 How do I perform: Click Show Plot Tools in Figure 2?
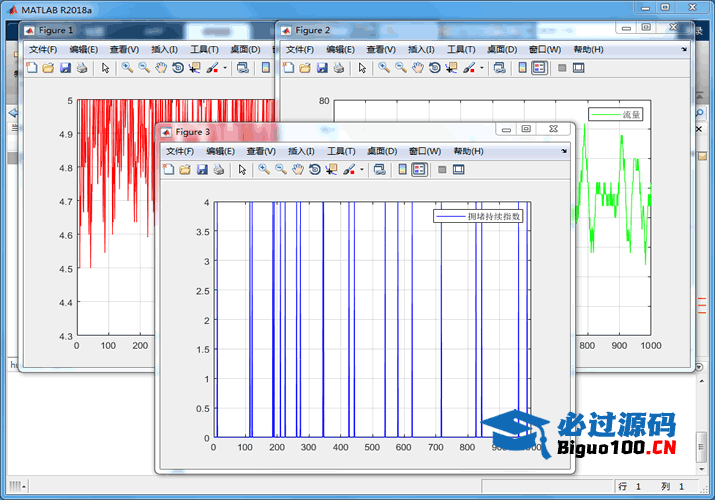pos(579,68)
